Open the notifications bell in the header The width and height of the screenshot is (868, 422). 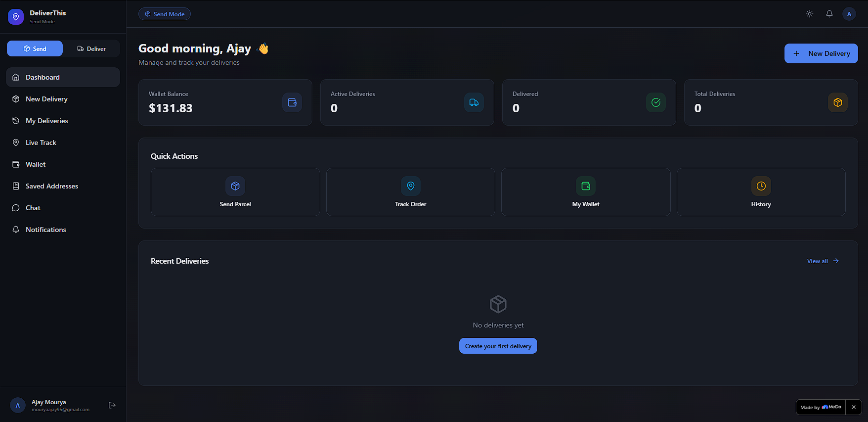[829, 14]
